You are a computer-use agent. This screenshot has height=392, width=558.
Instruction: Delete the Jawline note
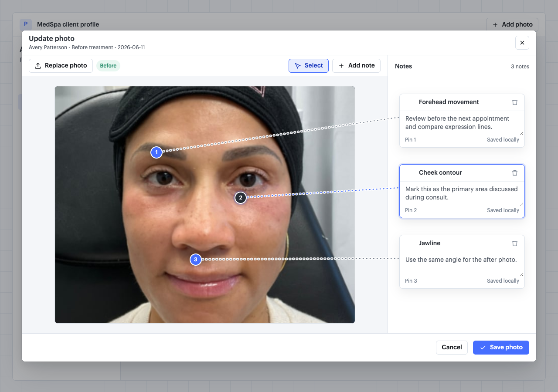tap(515, 243)
